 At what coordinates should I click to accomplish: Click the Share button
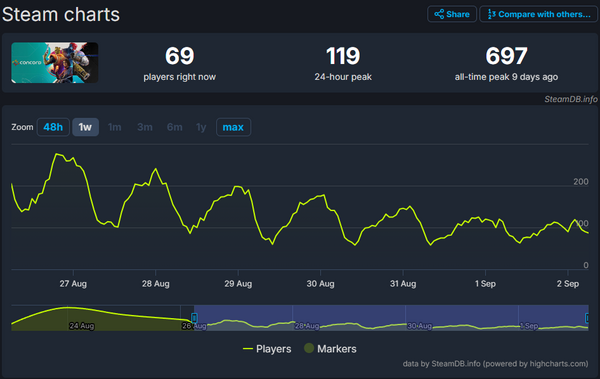[x=452, y=14]
